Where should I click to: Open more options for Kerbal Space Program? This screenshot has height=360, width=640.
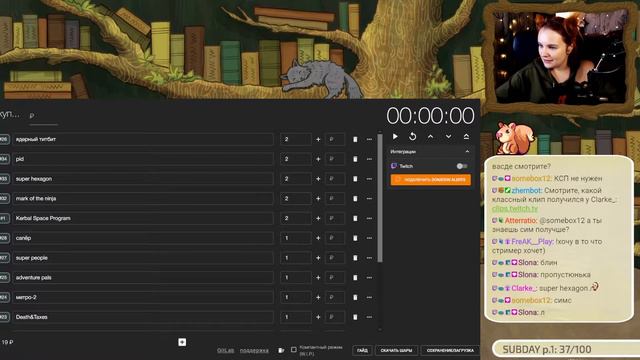pyautogui.click(x=369, y=218)
